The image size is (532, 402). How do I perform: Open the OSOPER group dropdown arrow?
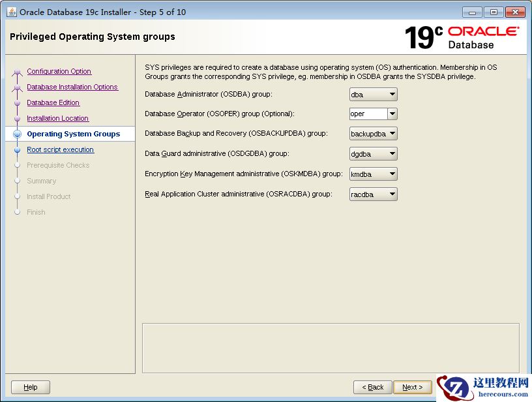click(x=392, y=114)
